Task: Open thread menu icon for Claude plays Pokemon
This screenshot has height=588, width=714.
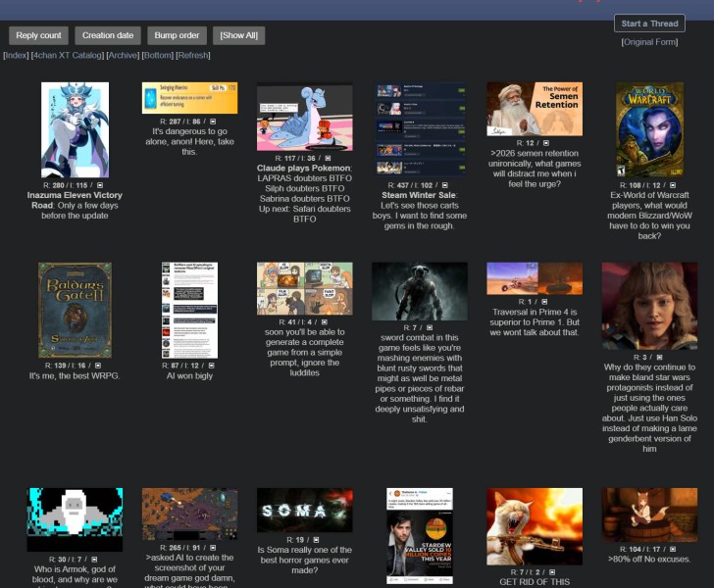Action: pos(328,159)
